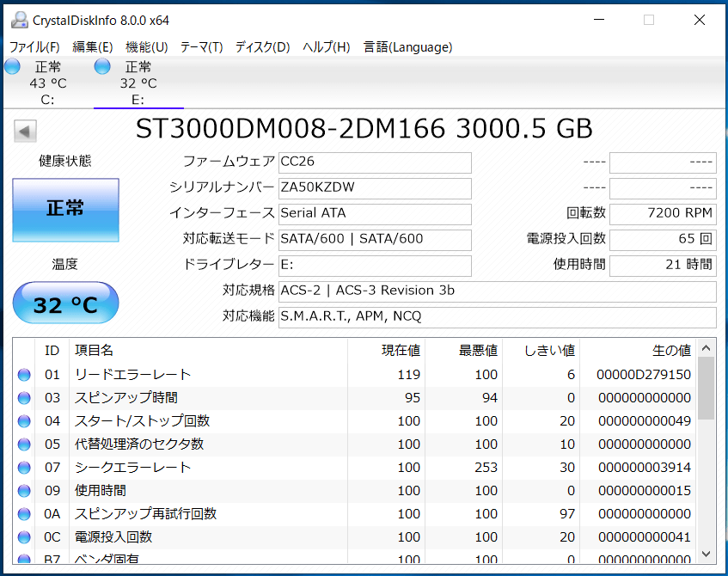Click the standard field ACS-2 | ACS-3 Revision 3b
The height and width of the screenshot is (576, 728).
pos(498,291)
